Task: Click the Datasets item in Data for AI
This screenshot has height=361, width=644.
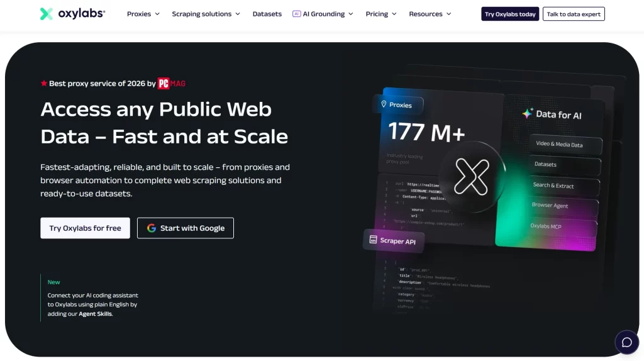Action: [x=564, y=164]
